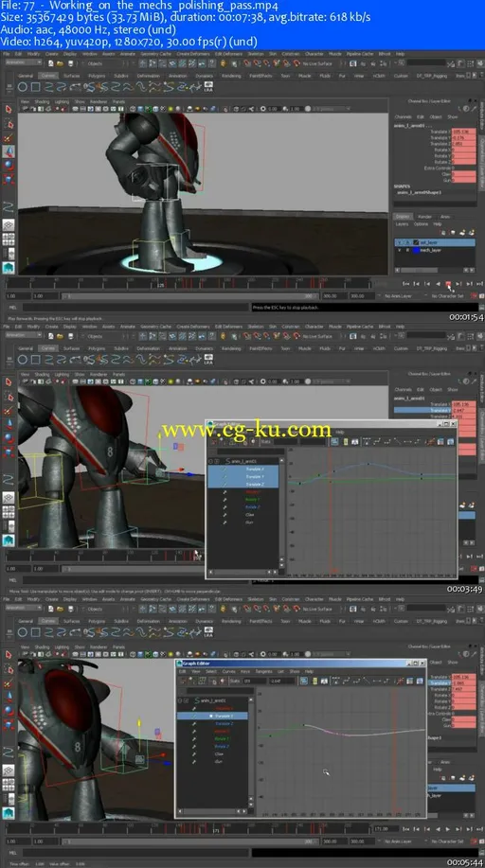The height and width of the screenshot is (868, 485).
Task: Click Channels menu in 00:01:54 Channel Box
Action: [403, 116]
